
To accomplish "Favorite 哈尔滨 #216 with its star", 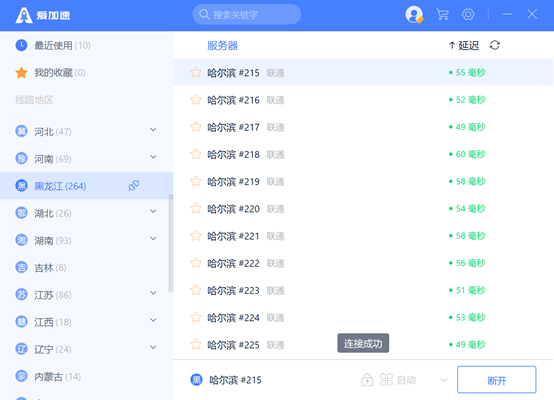I will pyautogui.click(x=195, y=100).
